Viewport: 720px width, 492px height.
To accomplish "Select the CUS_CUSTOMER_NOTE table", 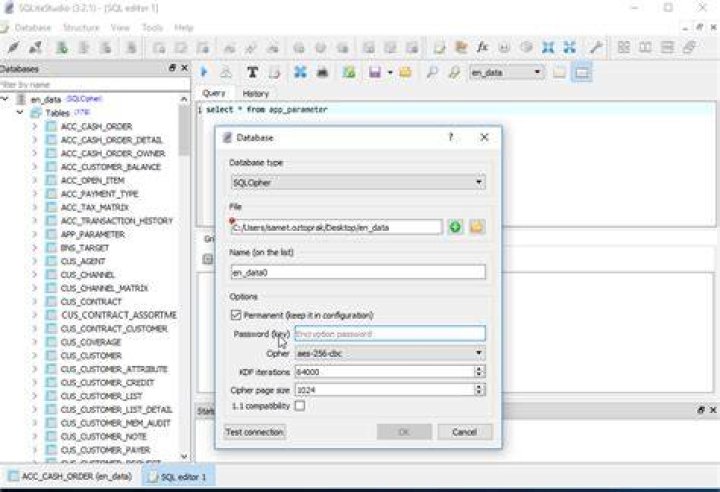I will pos(103,436).
